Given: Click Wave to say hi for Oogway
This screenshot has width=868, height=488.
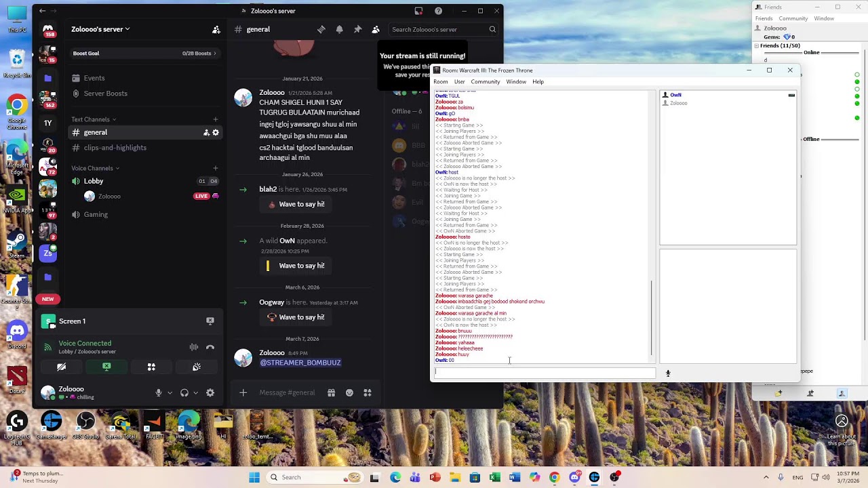Looking at the screenshot, I should click(x=296, y=317).
